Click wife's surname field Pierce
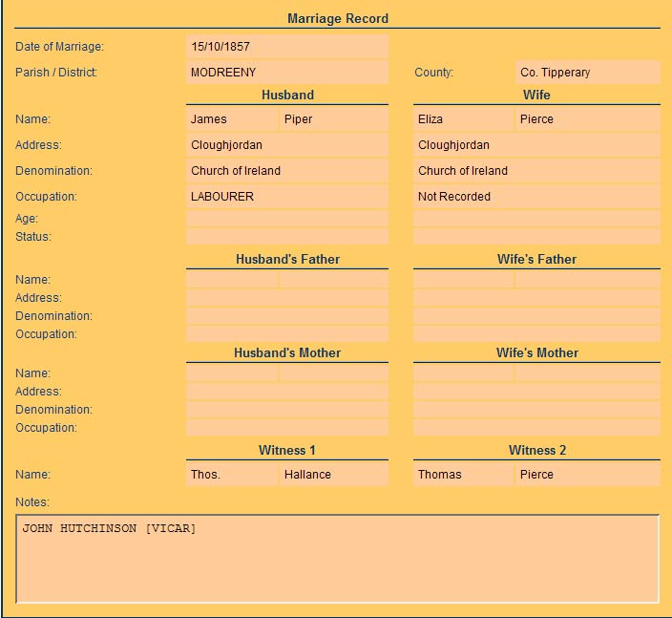 (x=587, y=119)
